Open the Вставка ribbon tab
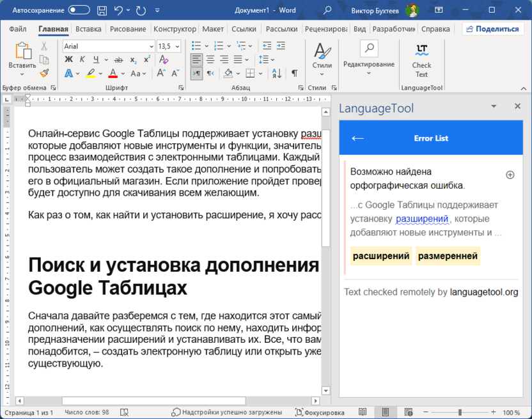532x419 pixels. tap(88, 29)
